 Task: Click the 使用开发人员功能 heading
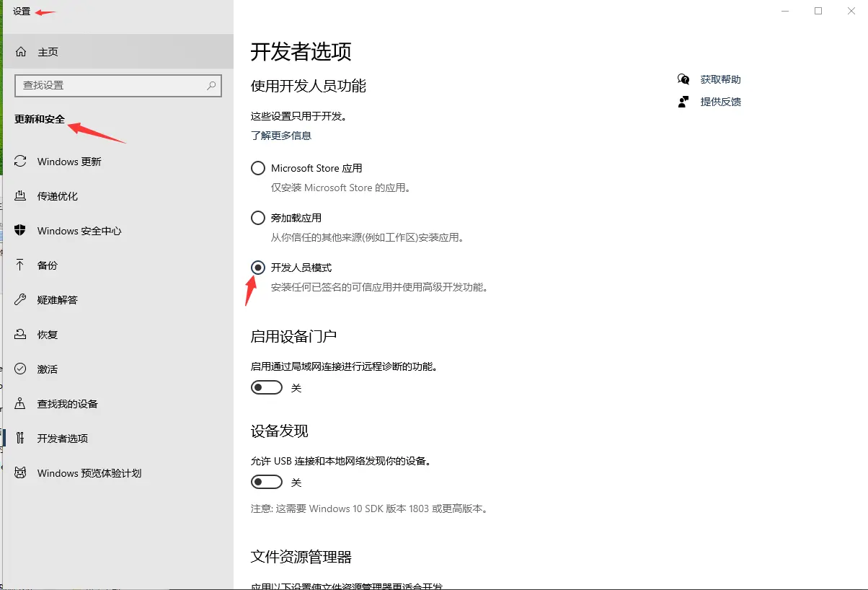coord(309,86)
